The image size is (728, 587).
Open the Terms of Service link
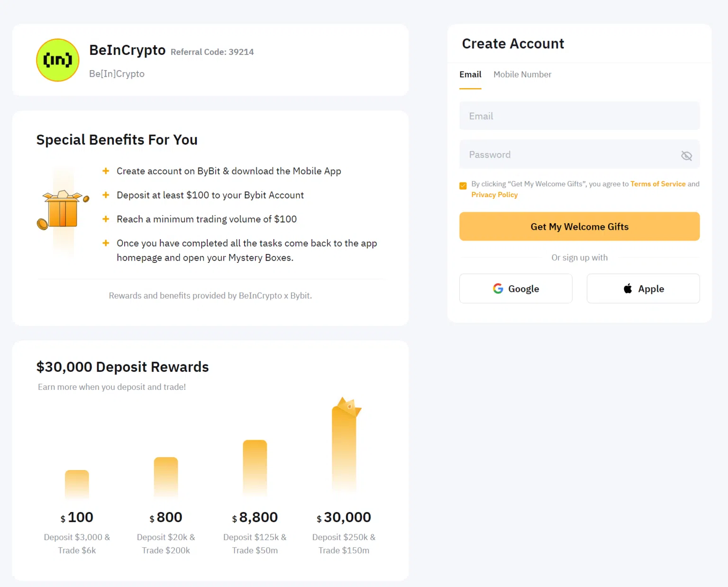tap(658, 184)
